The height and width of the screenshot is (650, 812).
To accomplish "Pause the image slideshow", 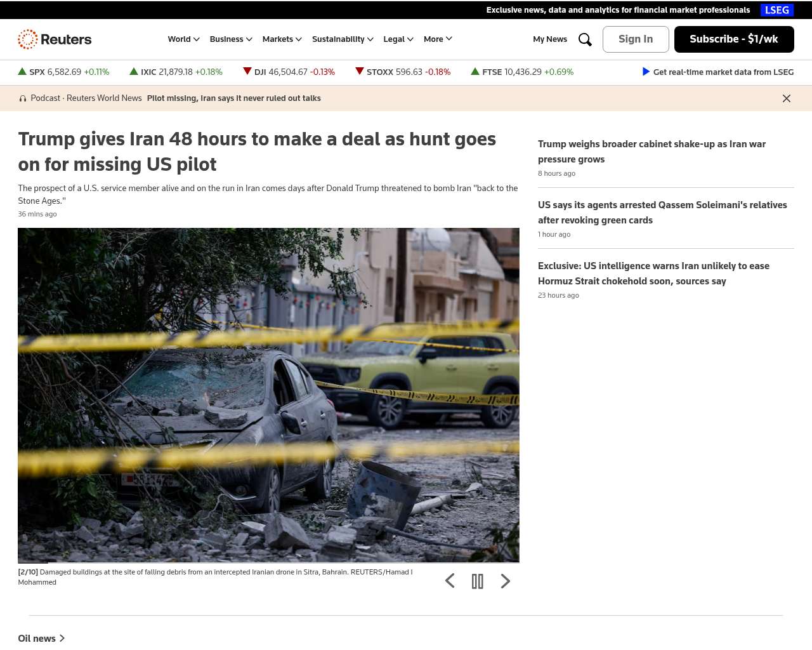I will tap(478, 581).
